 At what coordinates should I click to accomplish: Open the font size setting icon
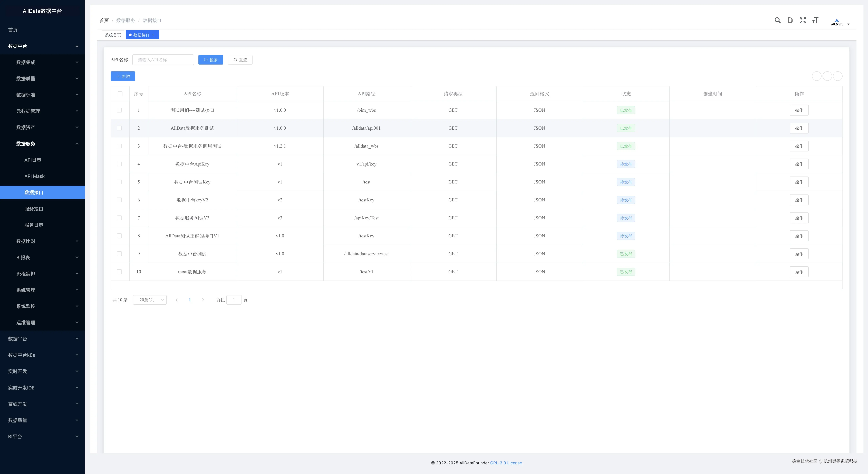[815, 20]
